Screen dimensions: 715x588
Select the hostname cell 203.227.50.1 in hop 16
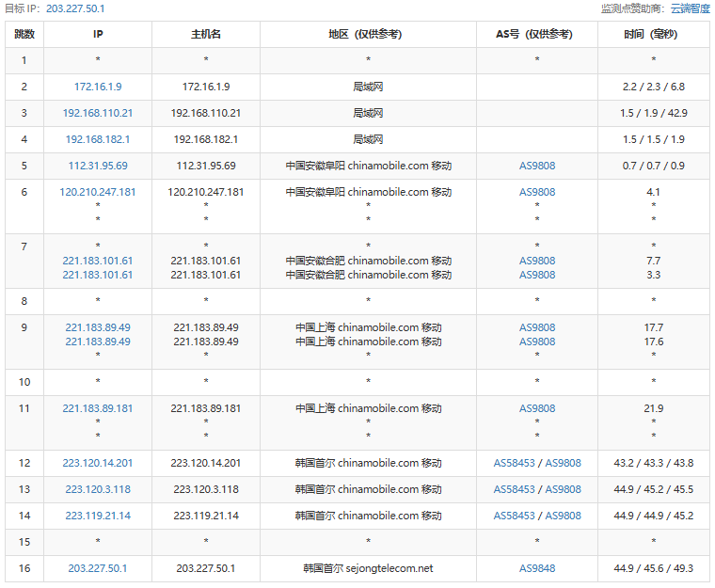206,569
